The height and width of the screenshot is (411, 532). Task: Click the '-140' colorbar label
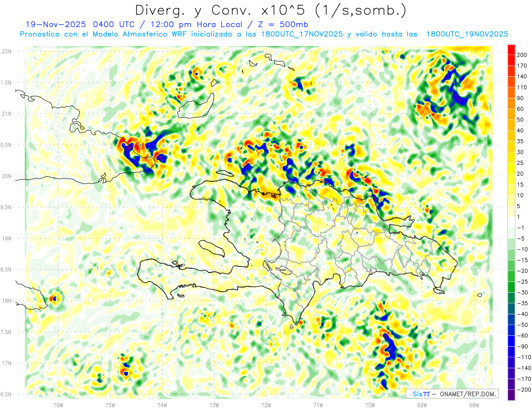pos(524,368)
